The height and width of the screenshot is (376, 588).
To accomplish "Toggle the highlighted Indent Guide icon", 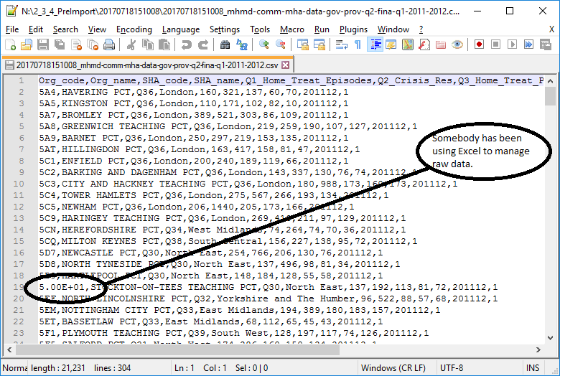I will [x=375, y=45].
